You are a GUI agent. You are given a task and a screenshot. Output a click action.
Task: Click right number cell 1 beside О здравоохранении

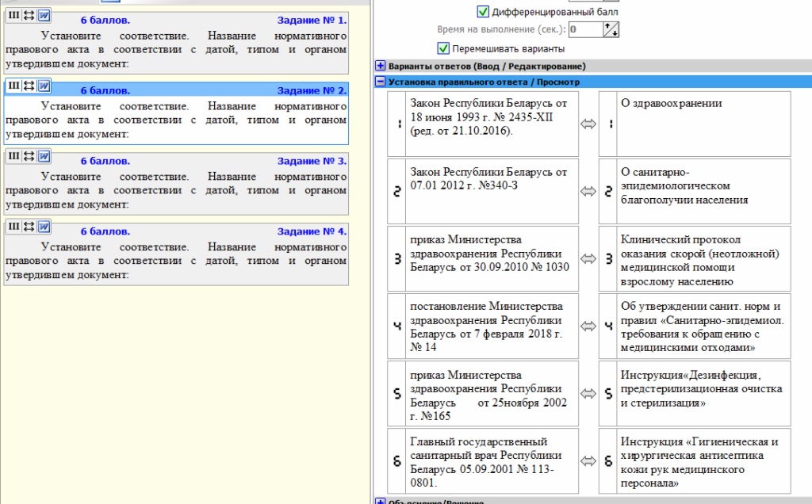point(608,124)
